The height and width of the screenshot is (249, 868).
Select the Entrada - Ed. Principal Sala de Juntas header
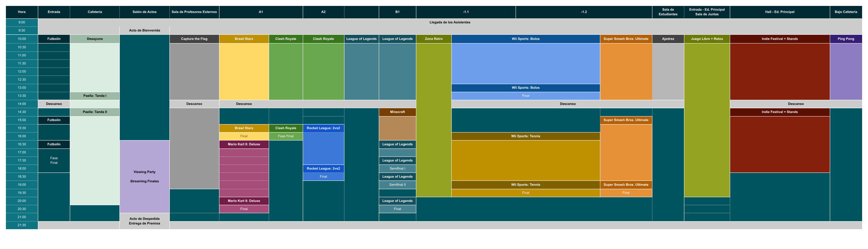coord(707,12)
